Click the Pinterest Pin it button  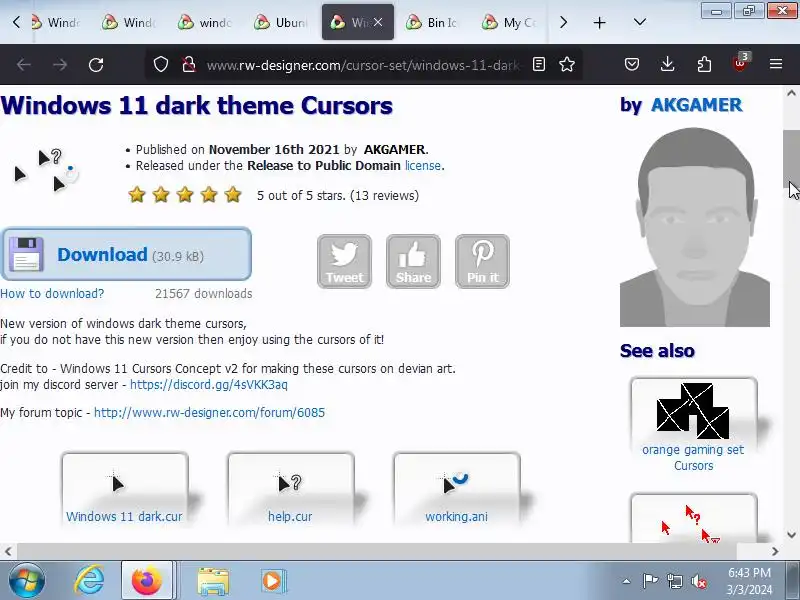pos(482,262)
